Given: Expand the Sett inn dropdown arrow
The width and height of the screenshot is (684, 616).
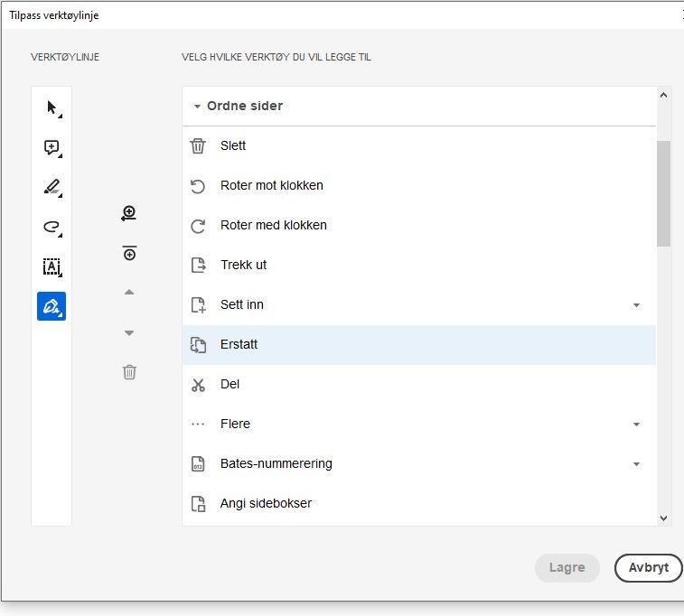Looking at the screenshot, I should tap(636, 305).
